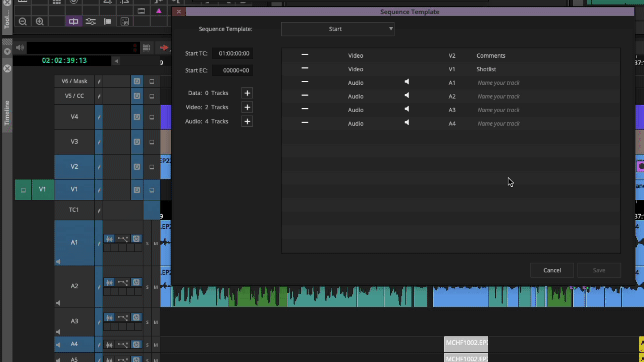This screenshot has height=362, width=644.
Task: Click the Cancel button in the dialog
Action: 552,270
